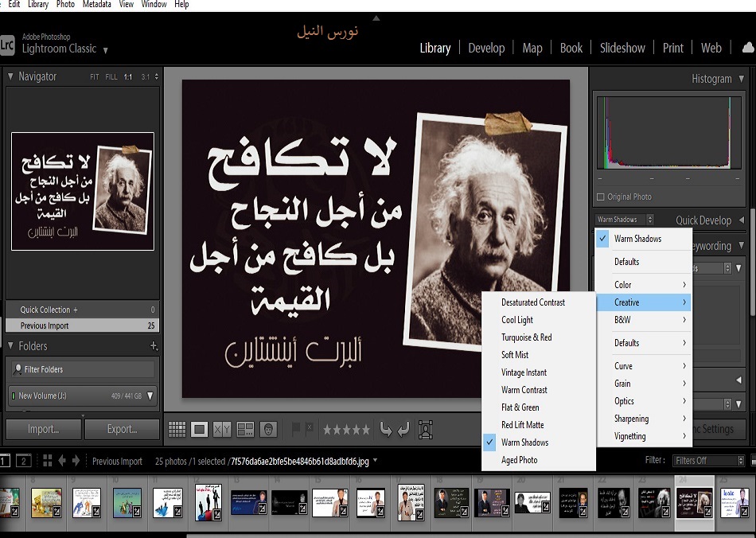Switch to Develop module
This screenshot has width=756, height=538.
[486, 49]
